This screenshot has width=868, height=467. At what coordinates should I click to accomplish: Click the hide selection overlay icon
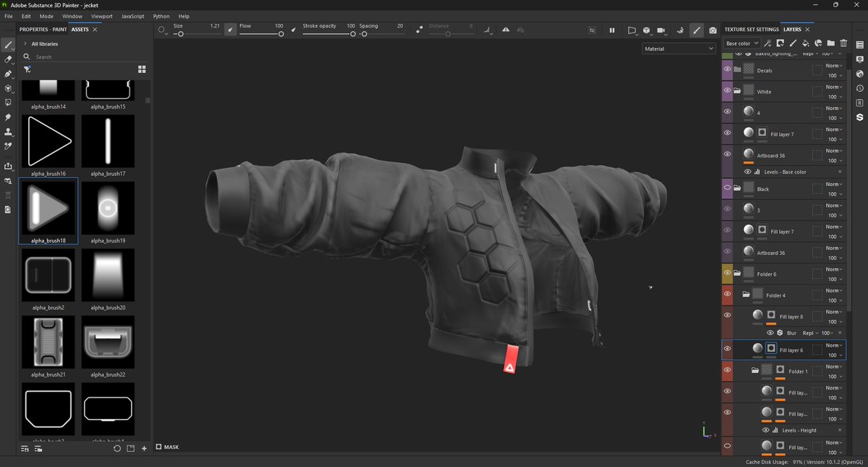pos(592,30)
